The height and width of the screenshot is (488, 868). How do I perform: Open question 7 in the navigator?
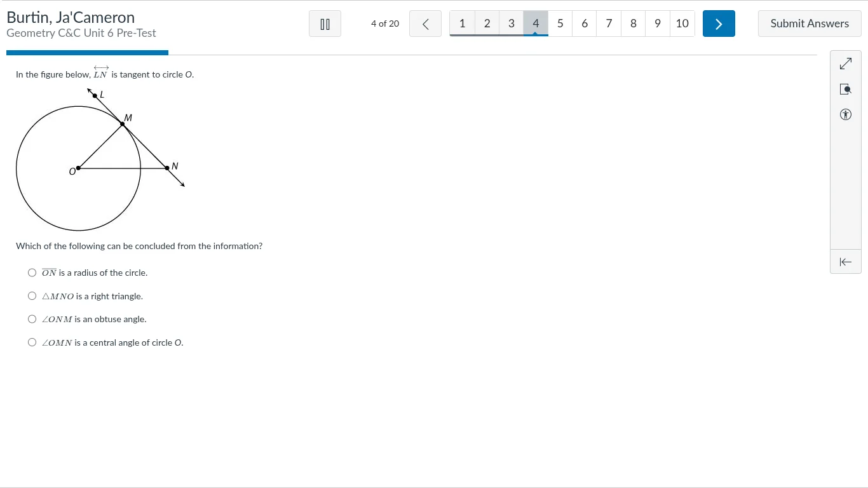609,24
